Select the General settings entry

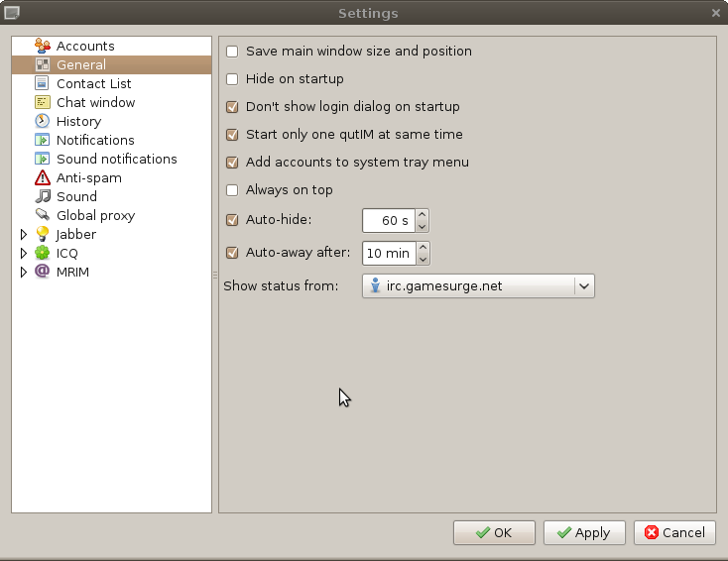pos(111,64)
